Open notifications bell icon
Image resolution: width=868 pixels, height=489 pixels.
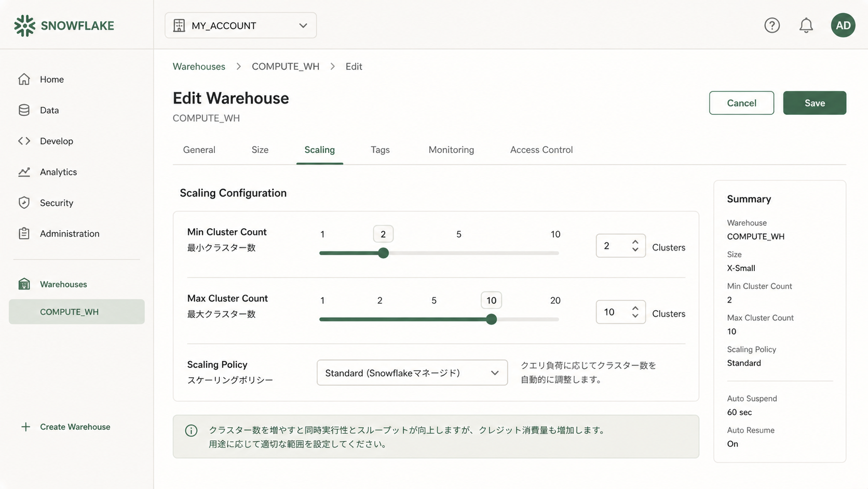[x=806, y=25]
